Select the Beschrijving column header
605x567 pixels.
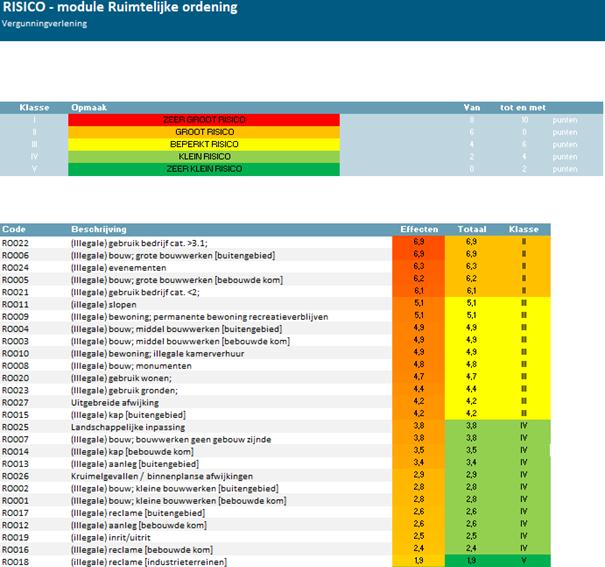click(x=96, y=229)
